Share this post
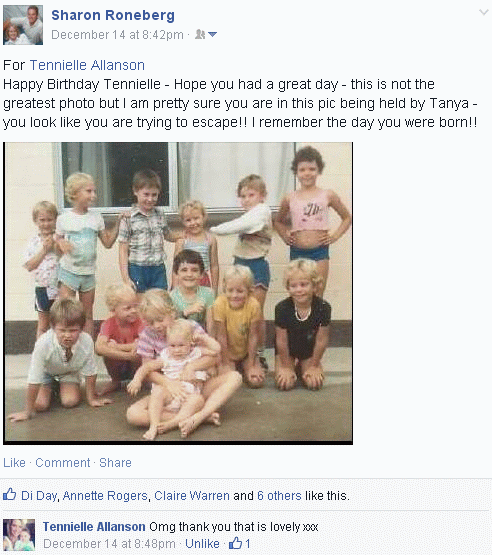 (115, 463)
